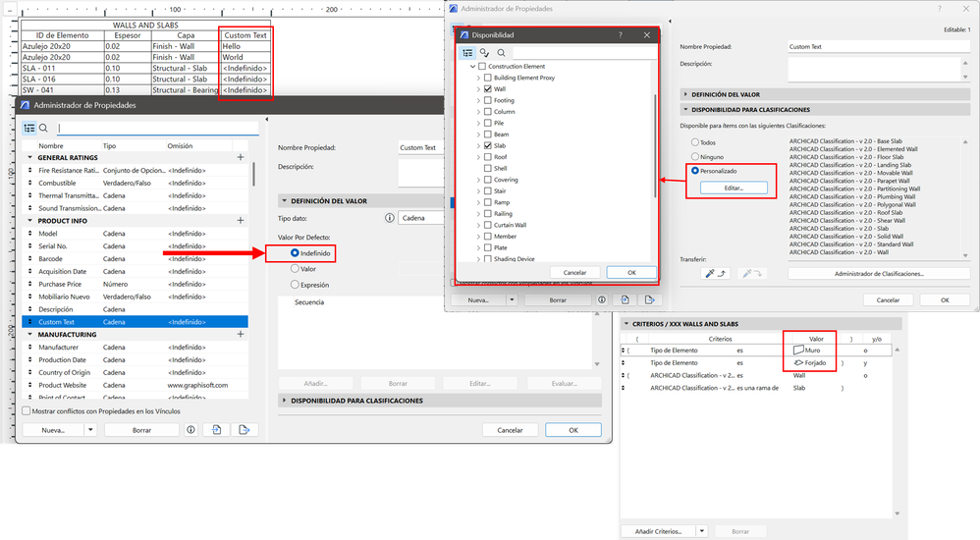Export icon in right Administrador de Propiedades footer
This screenshot has height=540, width=980.
click(650, 300)
